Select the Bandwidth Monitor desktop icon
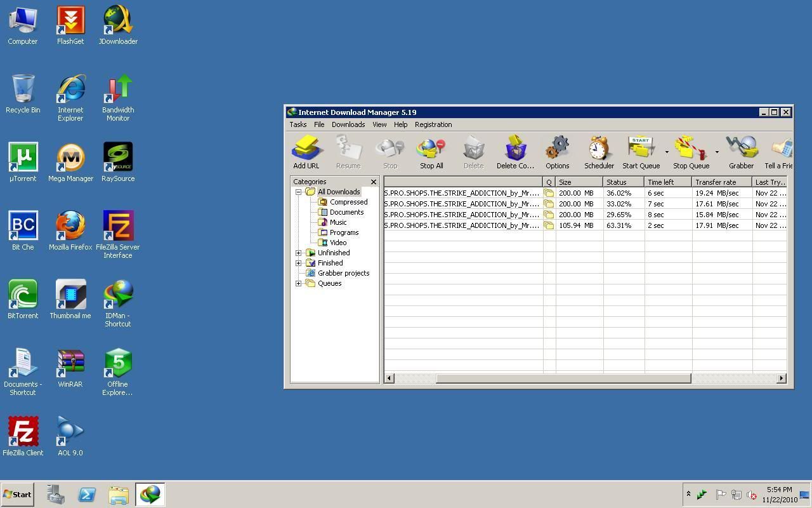Viewport: 812px width, 508px height. pos(118,98)
